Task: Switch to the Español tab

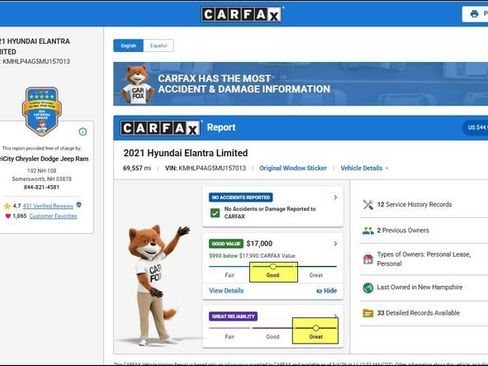Action: (158, 46)
